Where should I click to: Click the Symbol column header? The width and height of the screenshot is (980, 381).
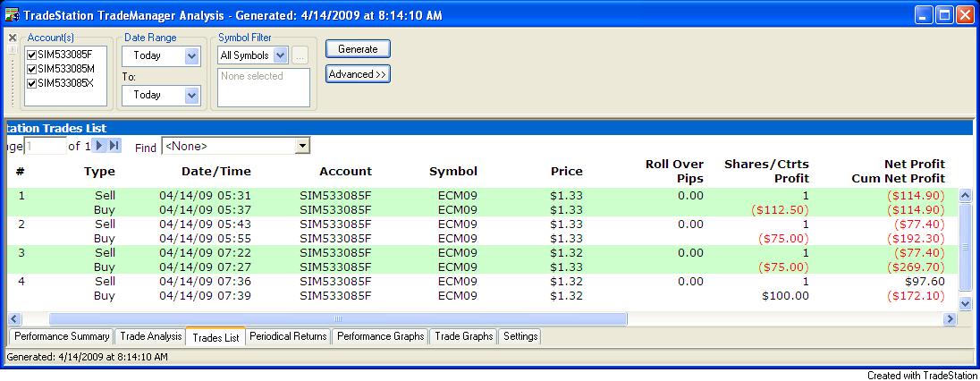453,172
